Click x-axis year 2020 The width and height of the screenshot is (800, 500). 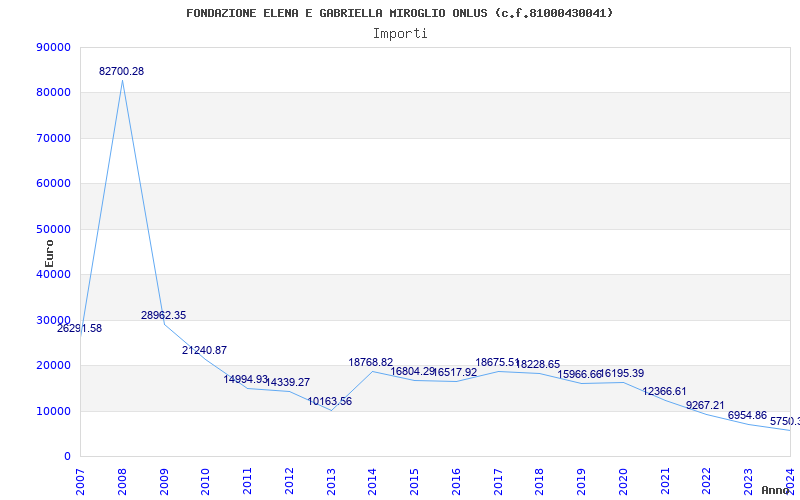click(622, 482)
